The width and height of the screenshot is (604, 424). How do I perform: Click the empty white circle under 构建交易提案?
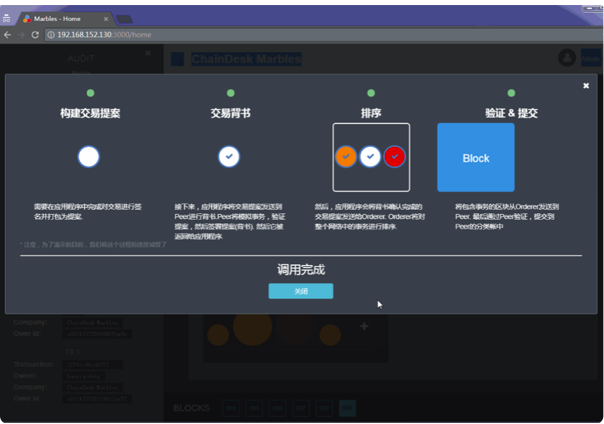point(89,156)
